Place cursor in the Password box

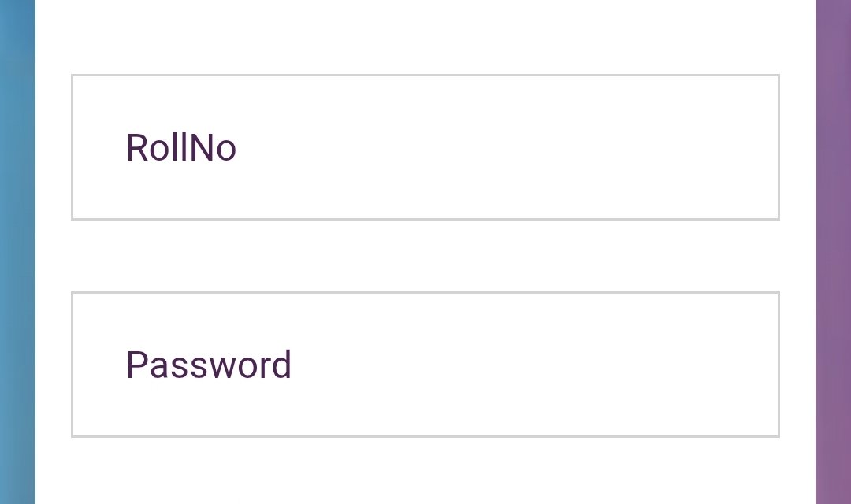coord(425,365)
